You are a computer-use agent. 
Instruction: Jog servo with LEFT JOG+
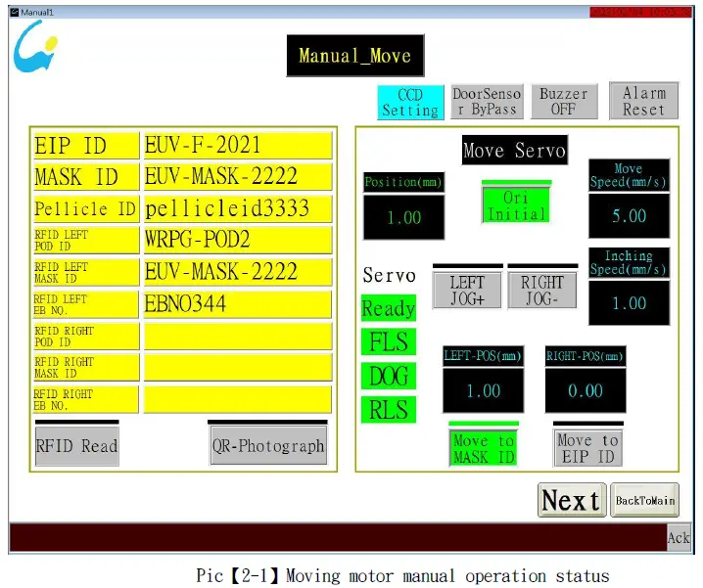pos(467,291)
